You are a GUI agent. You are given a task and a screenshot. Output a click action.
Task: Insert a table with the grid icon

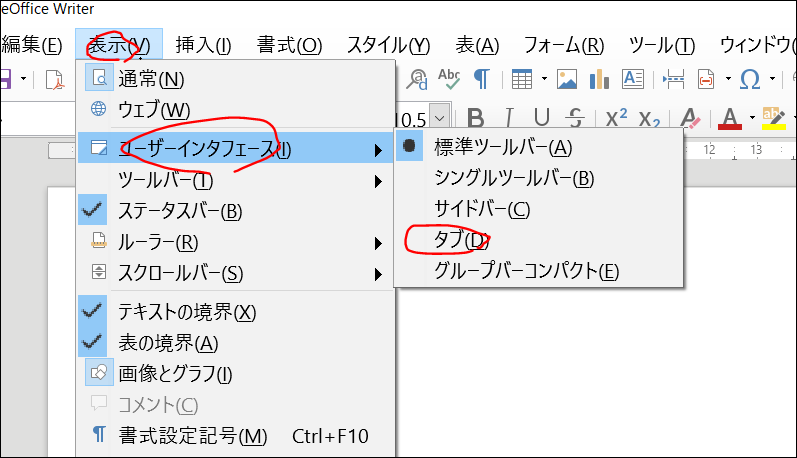[522, 79]
